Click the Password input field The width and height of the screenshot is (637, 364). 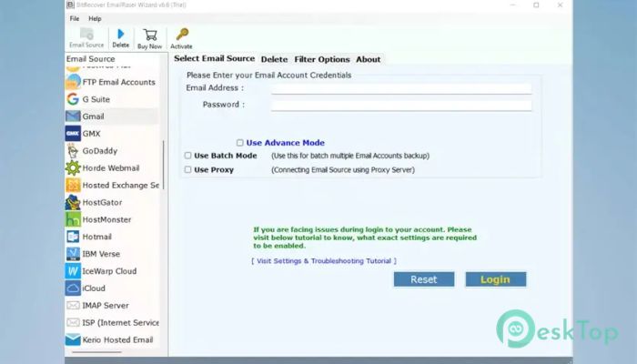click(401, 106)
